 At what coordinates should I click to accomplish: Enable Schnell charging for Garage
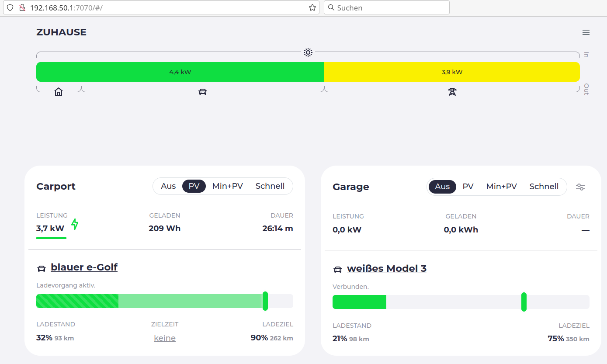click(544, 187)
